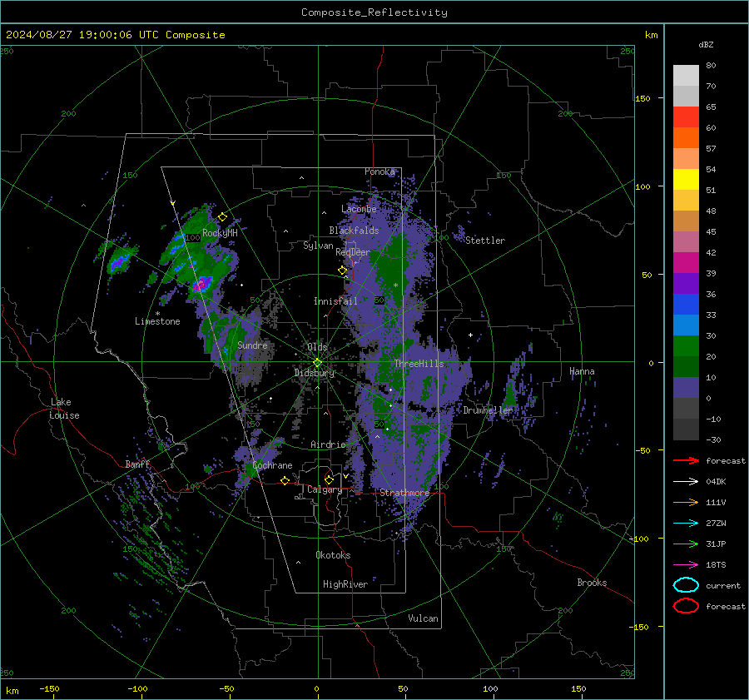Select the 20 dBZ green color swatch
The width and height of the screenshot is (749, 700).
pyautogui.click(x=686, y=345)
